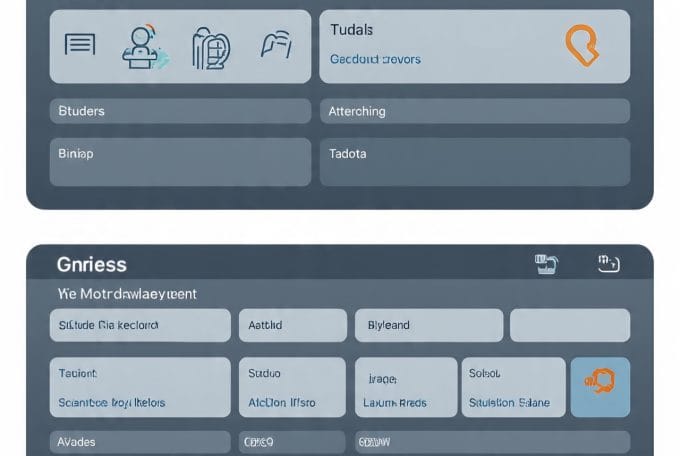Click the first icon in the Gnriess header
The width and height of the screenshot is (680, 456).
point(547,264)
